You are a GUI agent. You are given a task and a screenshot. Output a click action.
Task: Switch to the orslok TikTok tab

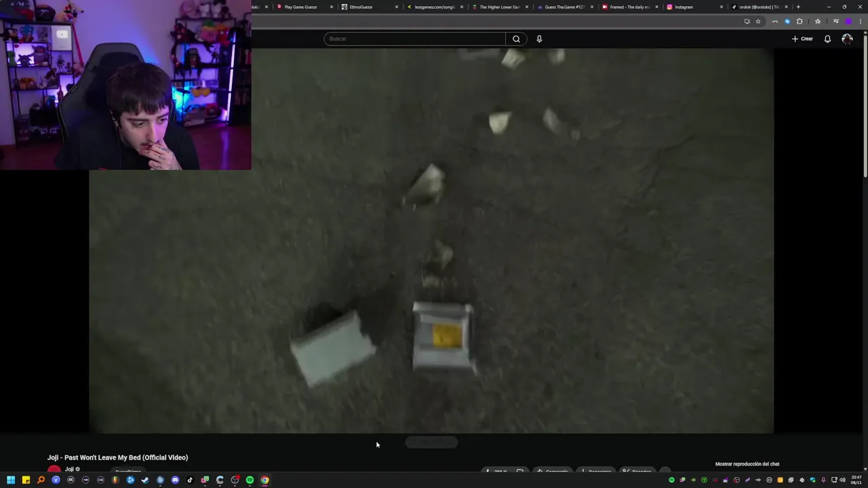(x=758, y=7)
